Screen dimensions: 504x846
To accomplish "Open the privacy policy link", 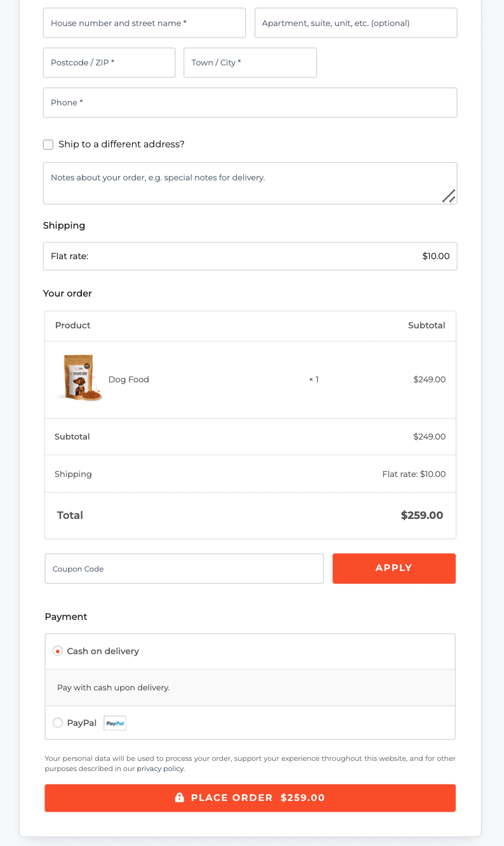I will click(x=160, y=769).
